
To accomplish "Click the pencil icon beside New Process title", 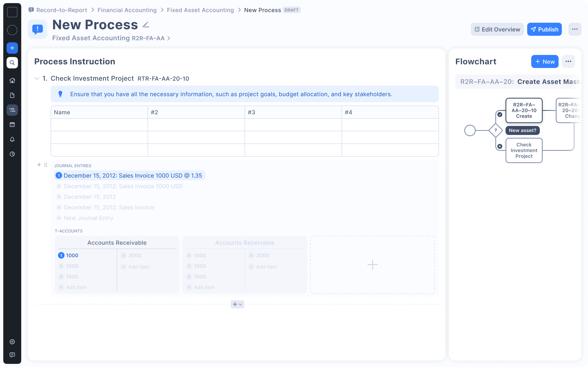I will pyautogui.click(x=146, y=25).
